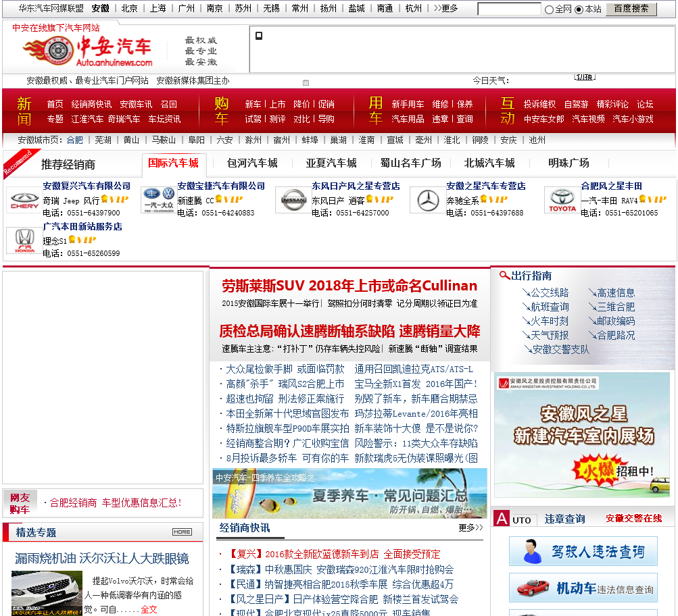Click the 安徽风之星 展场 招租 advertisement
This screenshot has height=616, width=678.
click(x=583, y=434)
